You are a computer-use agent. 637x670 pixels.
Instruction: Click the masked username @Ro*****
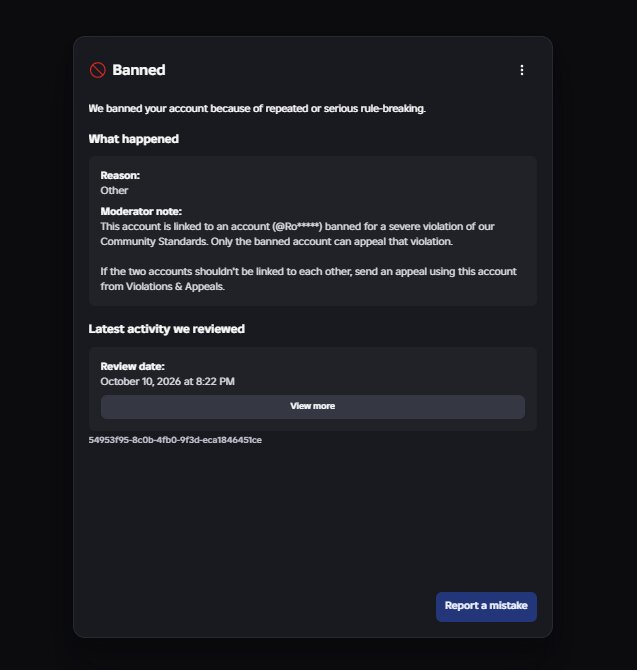click(297, 226)
